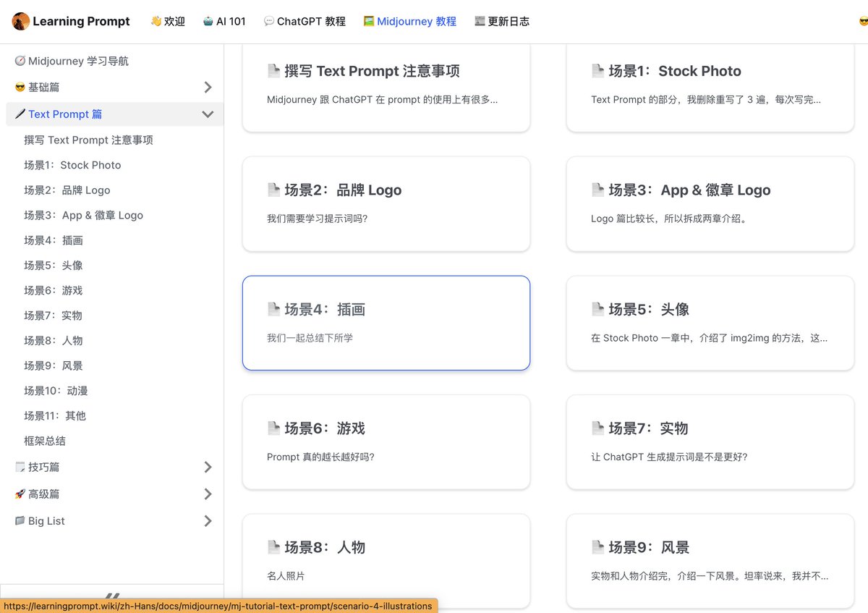868x613 pixels.
Task: Click the document icon on the 场景1: Stock Photo card
Action: point(598,70)
